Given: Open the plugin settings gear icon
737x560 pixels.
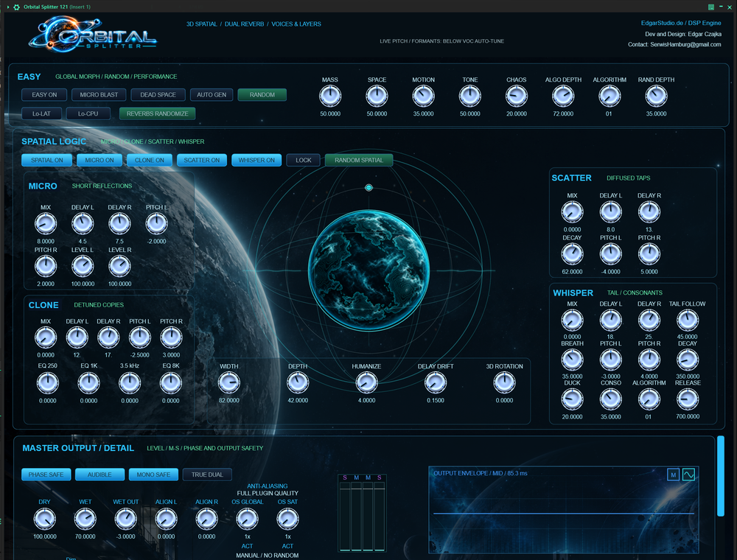Looking at the screenshot, I should pyautogui.click(x=16, y=7).
